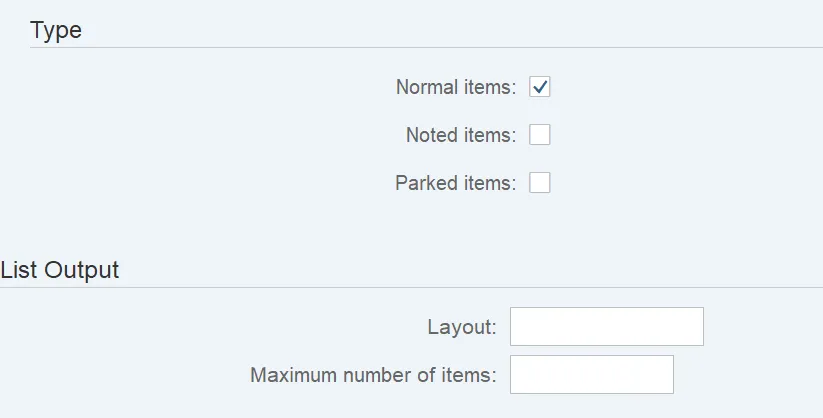Viewport: 823px width, 418px height.
Task: Click the divider line under Type
Action: (425, 48)
